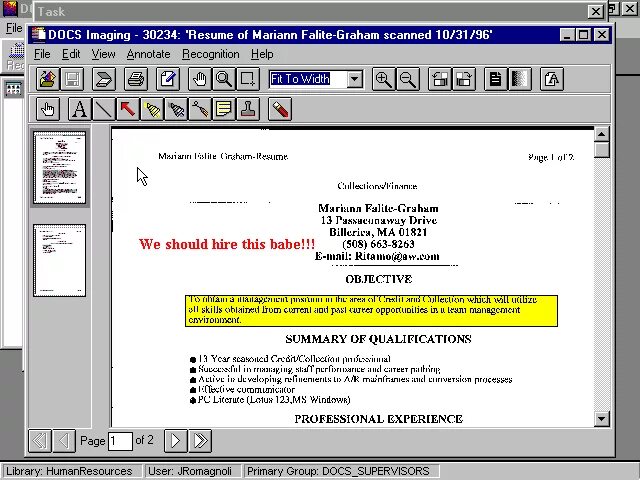
Task: Open the View menu
Action: [x=103, y=54]
